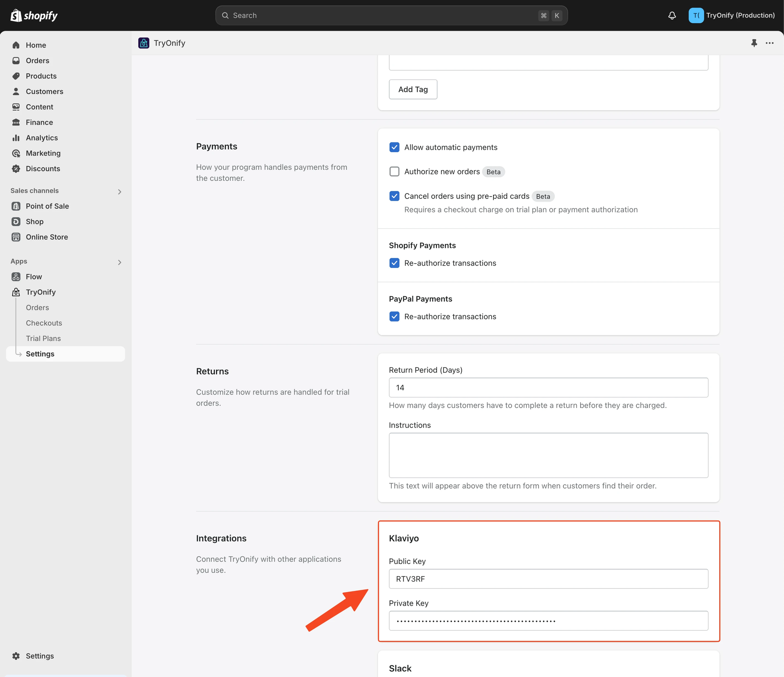
Task: Click the Settings gear icon at bottom
Action: (16, 656)
